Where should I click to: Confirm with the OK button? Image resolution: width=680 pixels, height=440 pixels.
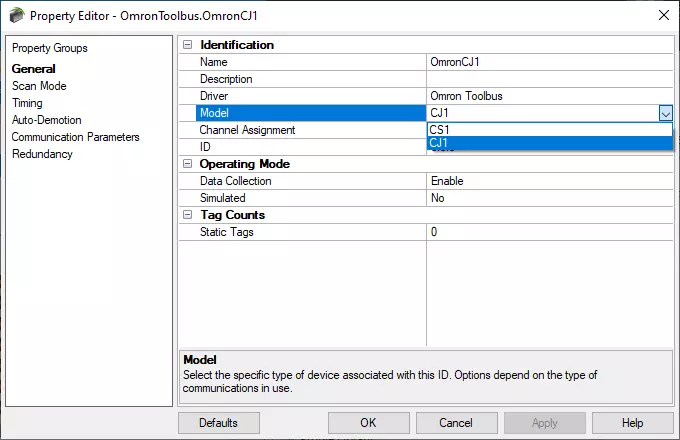point(369,423)
